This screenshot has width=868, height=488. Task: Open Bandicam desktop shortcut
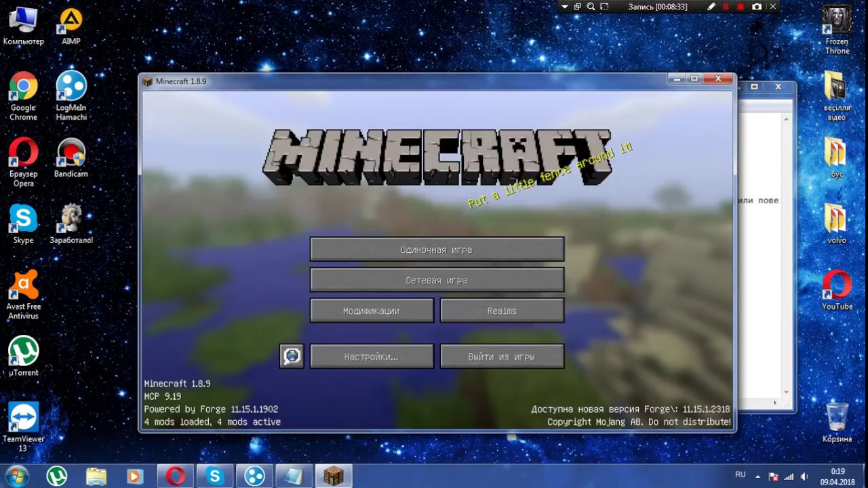(71, 159)
